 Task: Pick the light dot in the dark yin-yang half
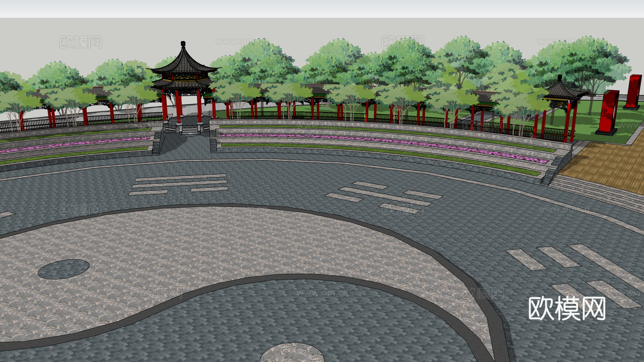(x=292, y=353)
